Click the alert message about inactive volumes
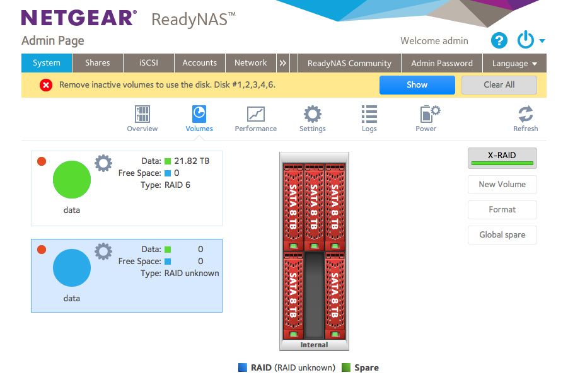The width and height of the screenshot is (568, 392). point(167,85)
